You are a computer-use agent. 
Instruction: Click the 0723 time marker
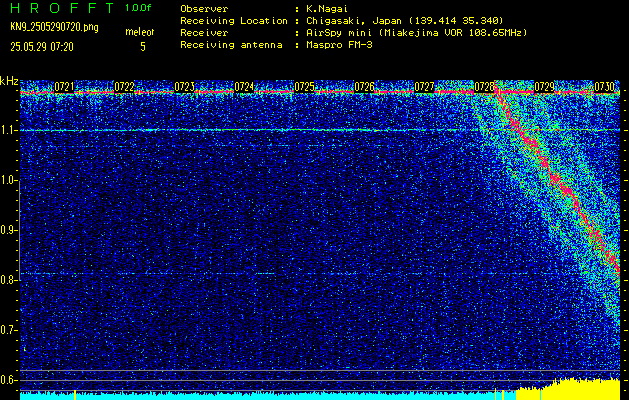pos(184,87)
